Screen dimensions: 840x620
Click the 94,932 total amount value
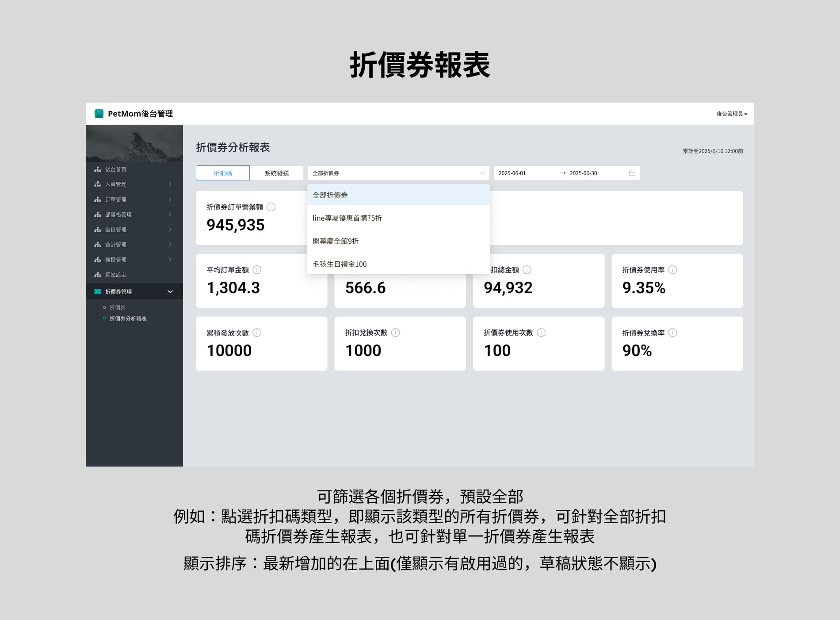click(508, 288)
